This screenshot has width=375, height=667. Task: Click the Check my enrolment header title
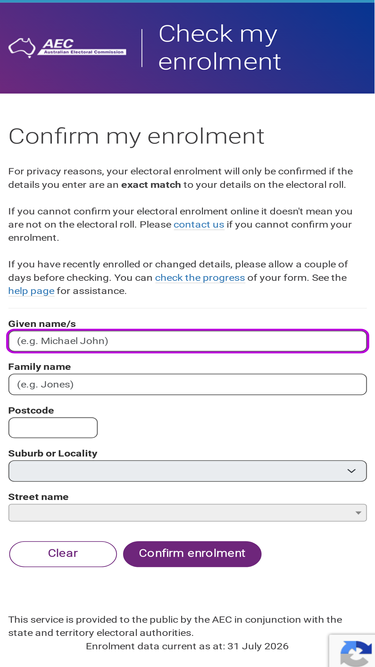pos(219,47)
